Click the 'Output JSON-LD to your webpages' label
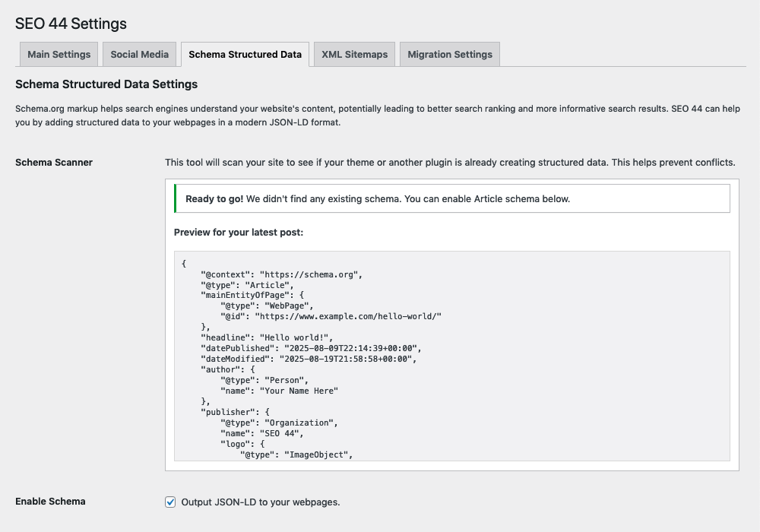This screenshot has width=760, height=532. tap(260, 502)
